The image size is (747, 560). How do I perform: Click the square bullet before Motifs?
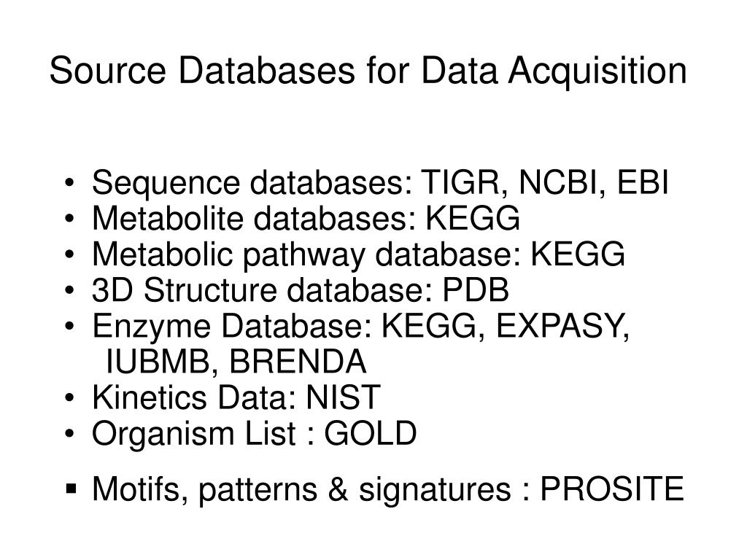pyautogui.click(x=71, y=489)
